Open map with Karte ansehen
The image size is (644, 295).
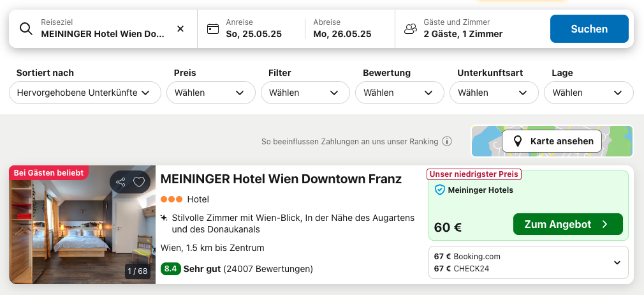point(552,141)
